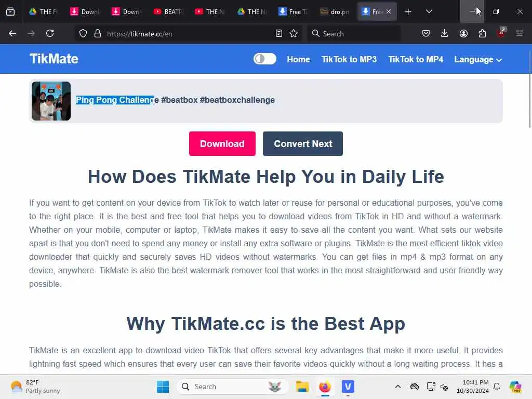Screen dimensions: 532x399
Task: Open the clock showing 10:41 PM
Action: pyautogui.click(x=473, y=387)
